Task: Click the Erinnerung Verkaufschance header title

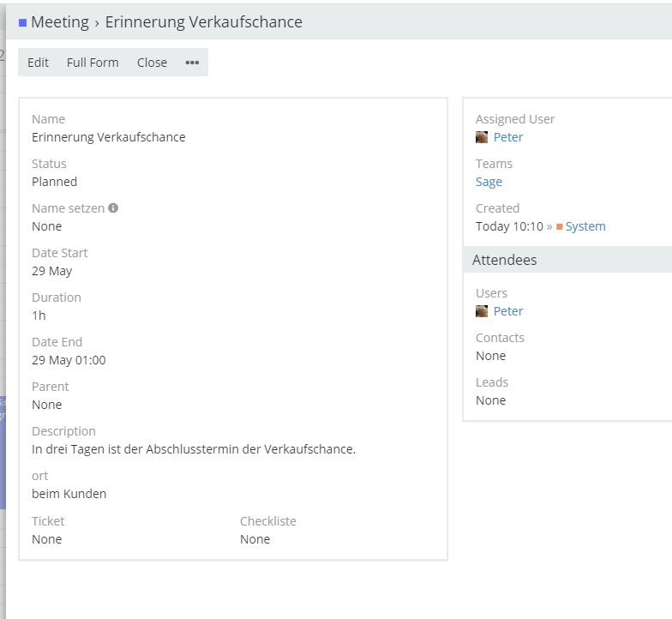Action: 203,22
